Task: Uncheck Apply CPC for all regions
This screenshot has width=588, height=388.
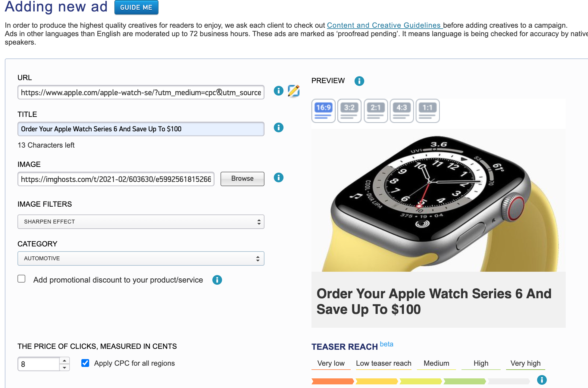Action: 85,363
